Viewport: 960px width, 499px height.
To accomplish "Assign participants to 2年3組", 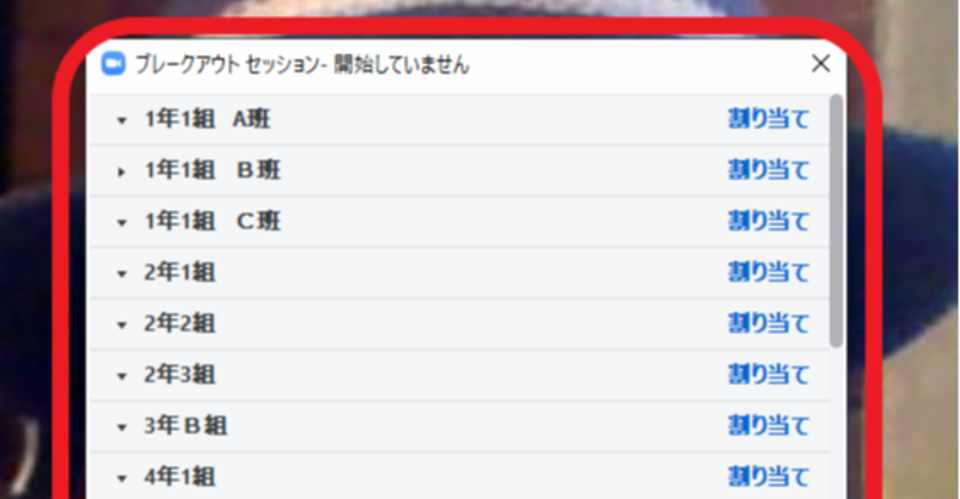I will 768,374.
